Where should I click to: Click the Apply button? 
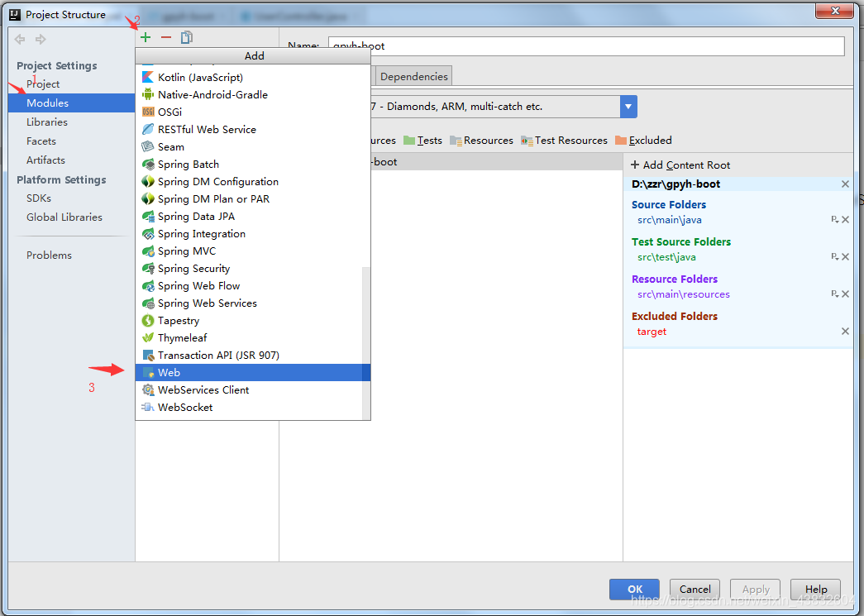tap(755, 589)
